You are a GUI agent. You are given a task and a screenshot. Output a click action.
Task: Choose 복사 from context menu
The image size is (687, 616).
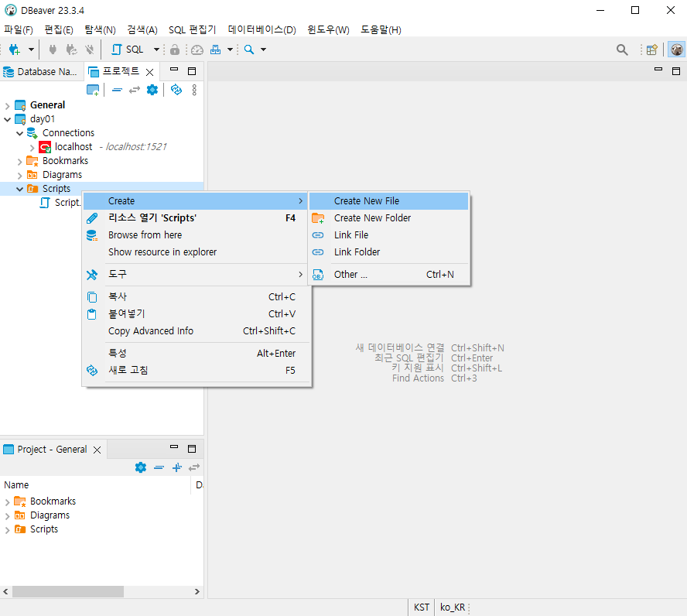click(197, 297)
